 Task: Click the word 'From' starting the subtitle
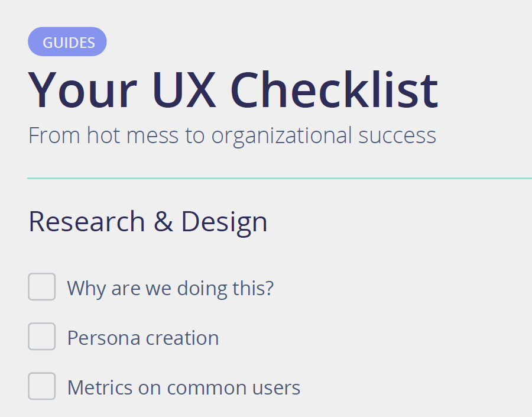pos(54,135)
